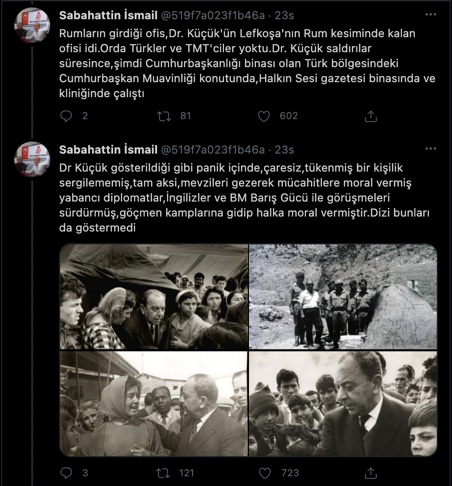
Task: Share the second tweet with photos
Action: (371, 473)
